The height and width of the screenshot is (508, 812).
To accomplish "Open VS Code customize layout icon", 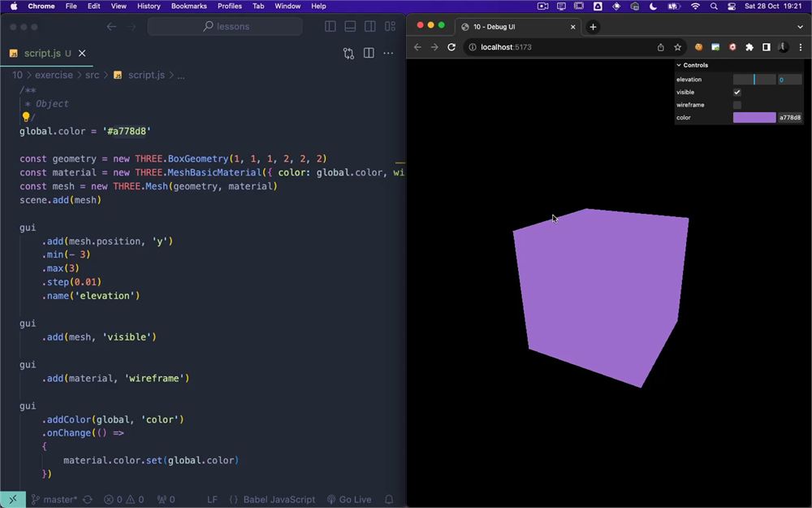I will 390,27.
